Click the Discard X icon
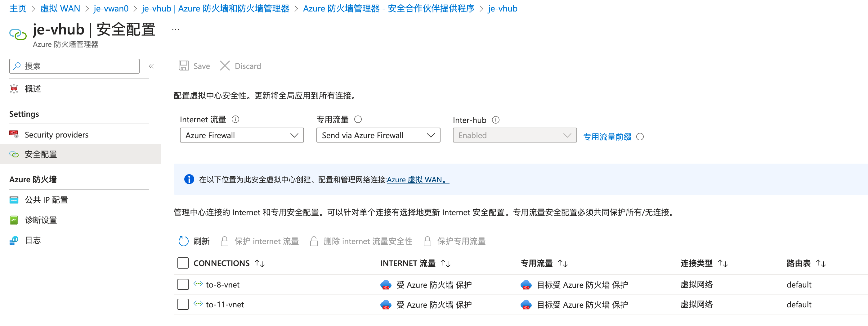This screenshot has height=326, width=868. coord(225,66)
